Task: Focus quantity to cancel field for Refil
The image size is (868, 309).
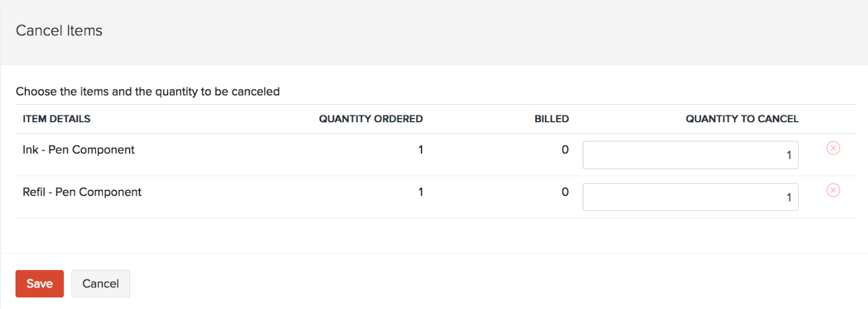Action: tap(690, 197)
